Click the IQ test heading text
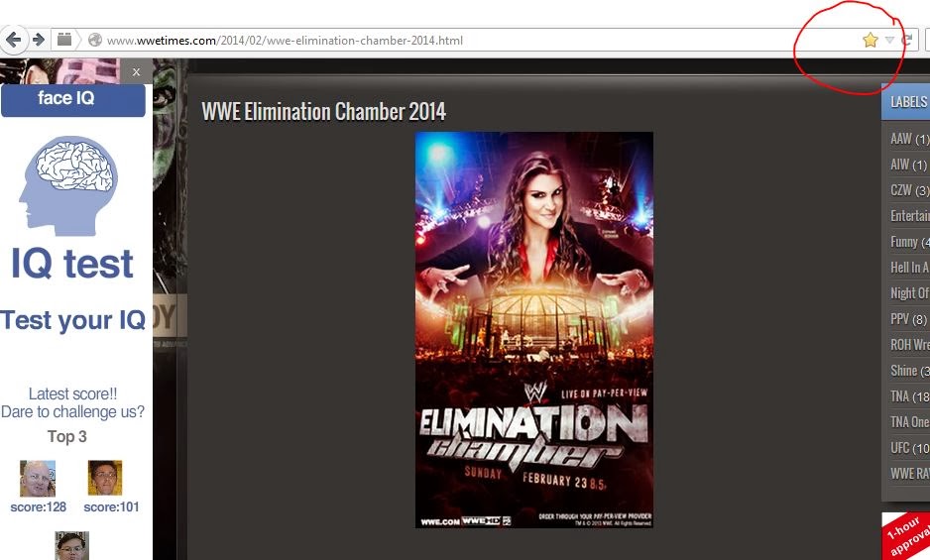The image size is (930, 560). click(72, 264)
